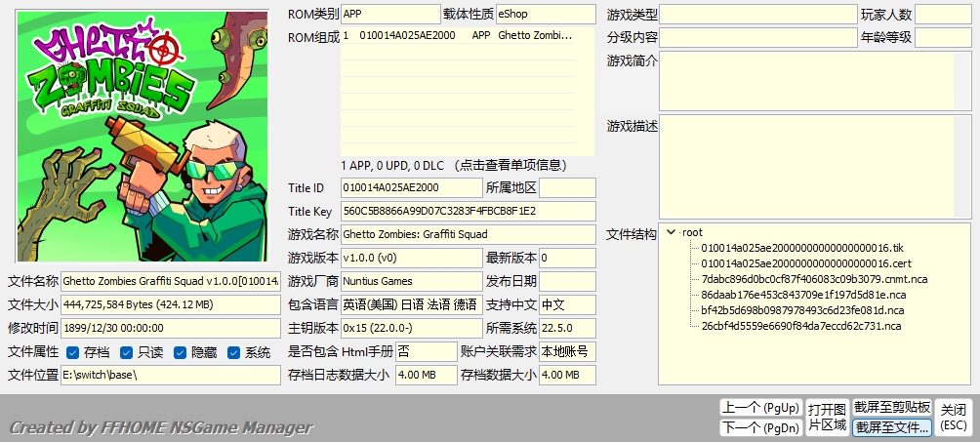The width and height of the screenshot is (980, 442).
Task: Click the 截屏至文件... button
Action: [x=892, y=427]
